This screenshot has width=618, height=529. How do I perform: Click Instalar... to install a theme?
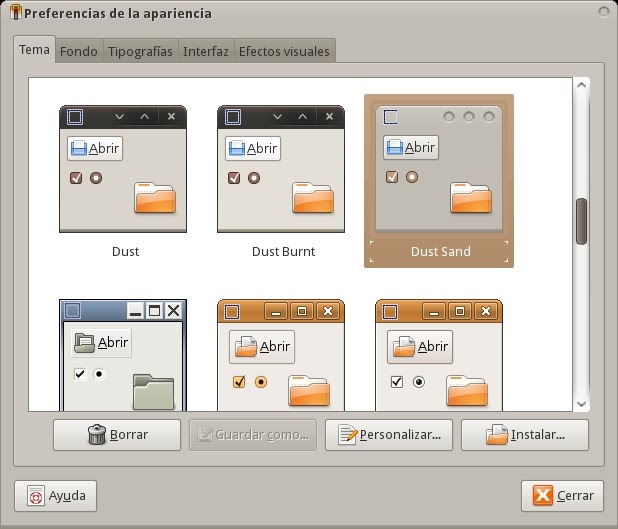tap(525, 435)
